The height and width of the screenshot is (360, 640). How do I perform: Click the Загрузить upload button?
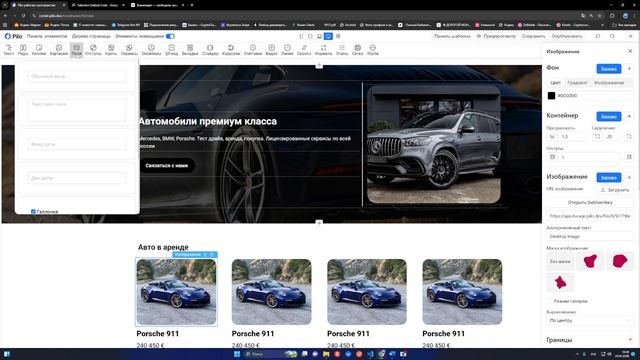coord(615,190)
